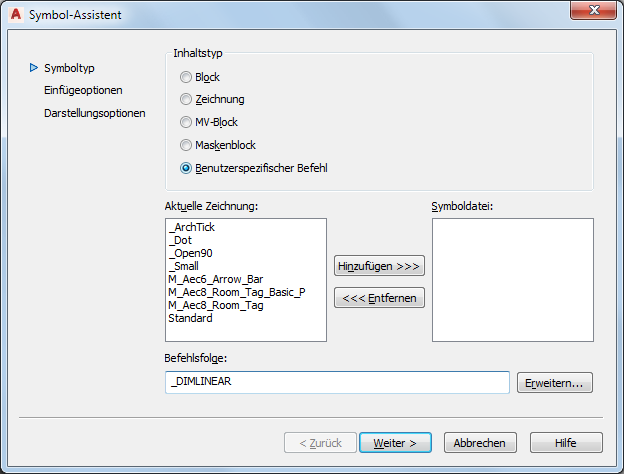Select the Block radio button

pos(186,77)
